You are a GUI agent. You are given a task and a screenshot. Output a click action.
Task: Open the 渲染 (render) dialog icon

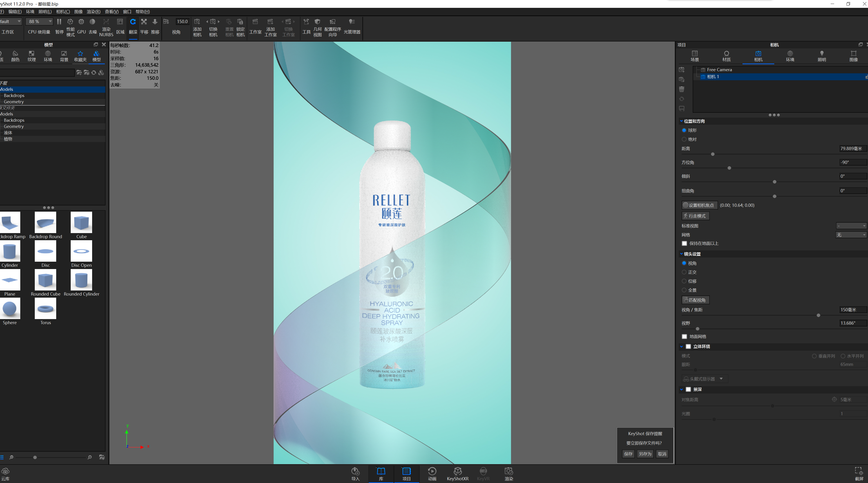[509, 474]
